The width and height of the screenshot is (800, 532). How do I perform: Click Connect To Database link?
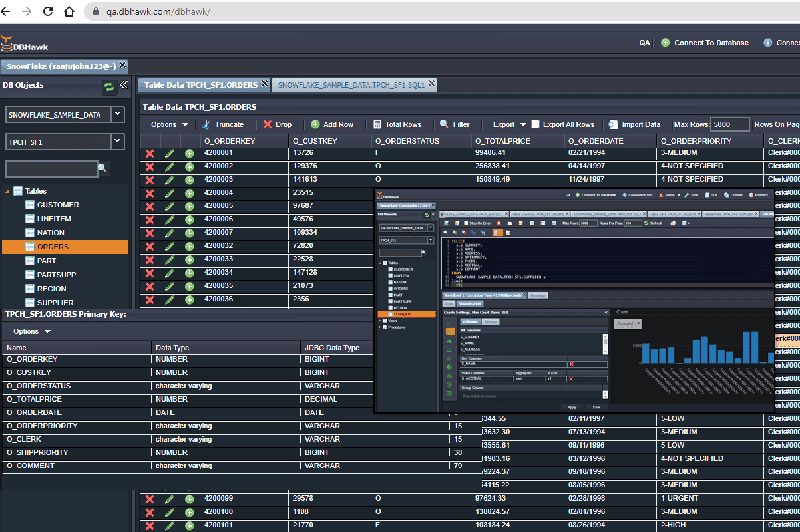711,43
